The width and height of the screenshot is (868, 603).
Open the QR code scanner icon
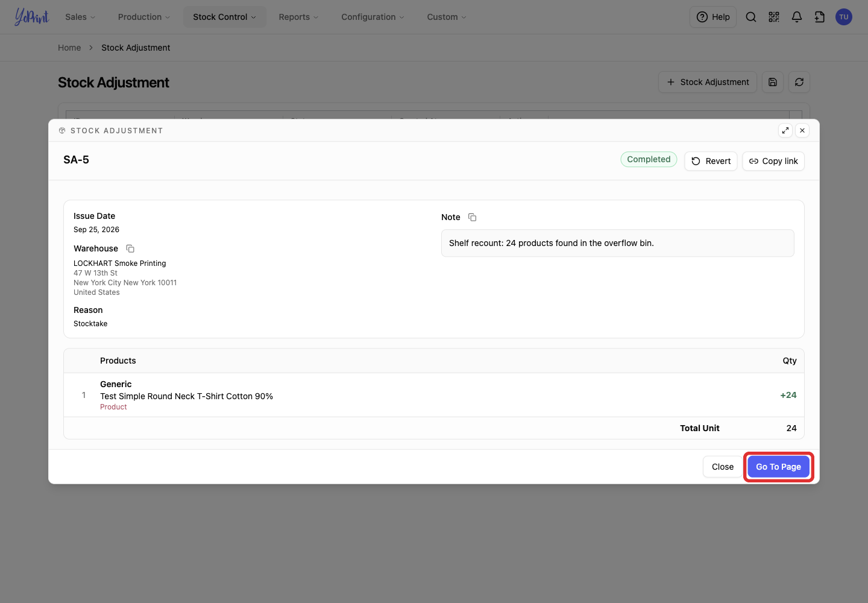774,17
